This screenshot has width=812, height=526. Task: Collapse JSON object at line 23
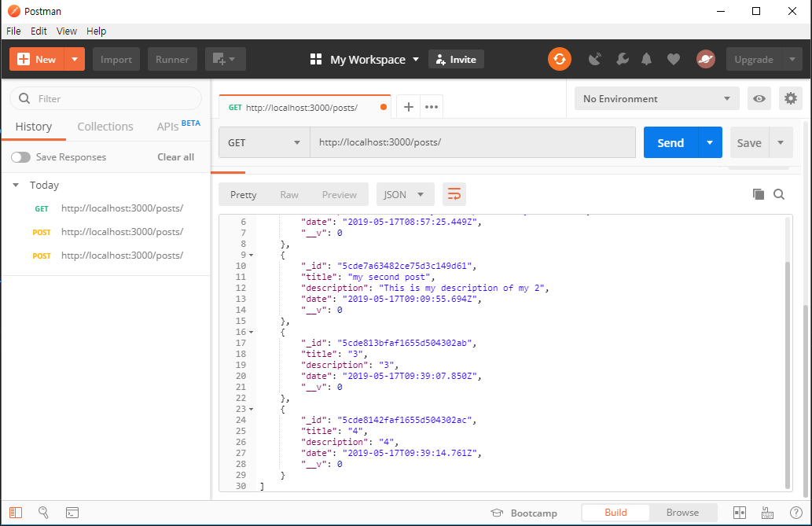[252, 409]
